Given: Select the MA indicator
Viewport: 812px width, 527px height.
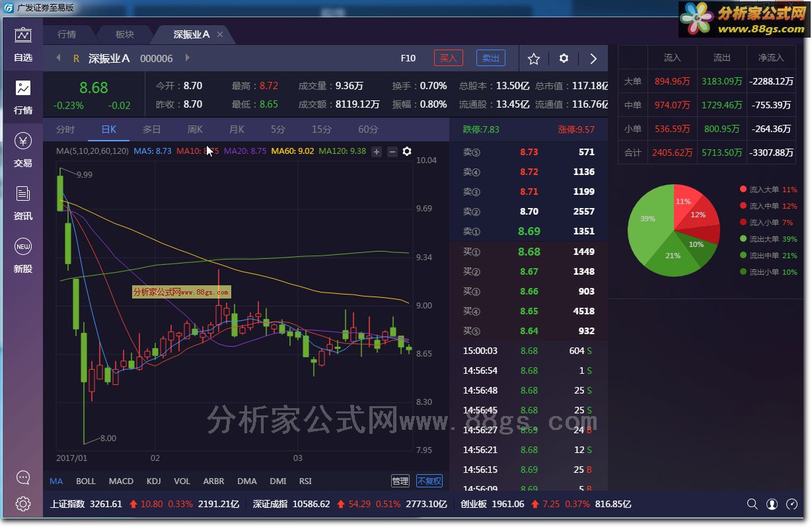Looking at the screenshot, I should pyautogui.click(x=57, y=481).
